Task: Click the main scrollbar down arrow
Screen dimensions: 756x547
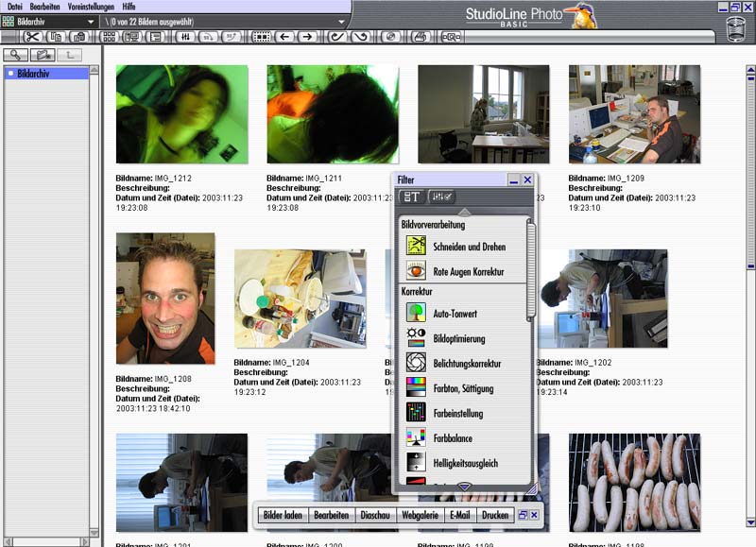Action: click(x=750, y=522)
